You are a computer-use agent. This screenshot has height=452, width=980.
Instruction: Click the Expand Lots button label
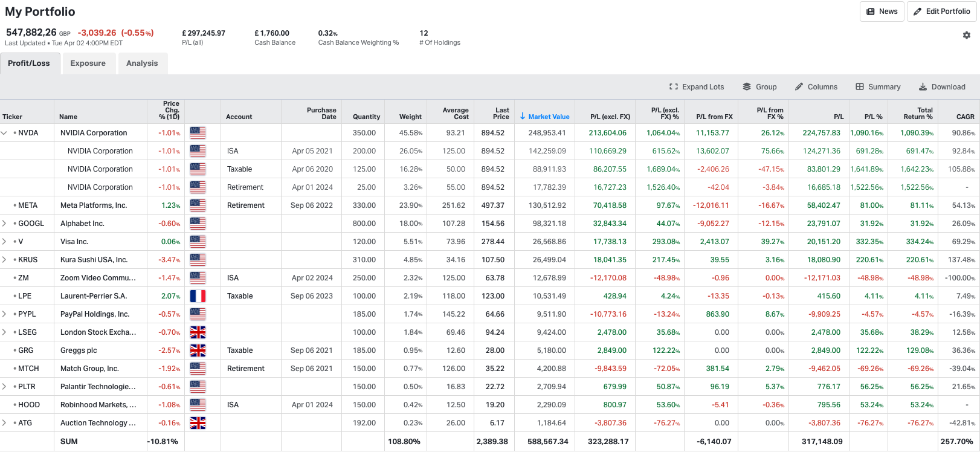pos(703,87)
